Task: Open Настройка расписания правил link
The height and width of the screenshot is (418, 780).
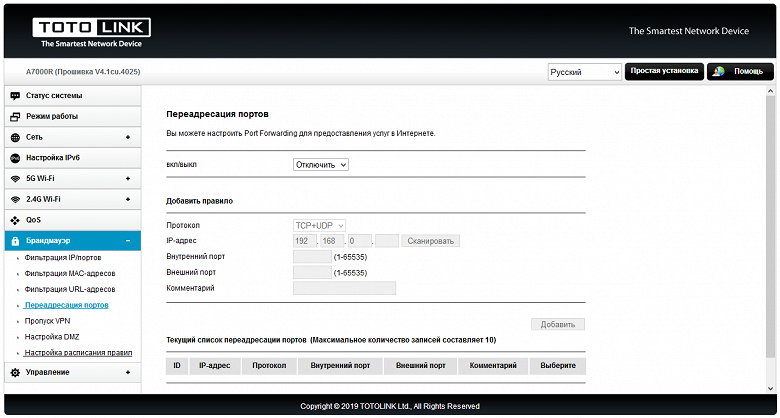Action: 78,353
